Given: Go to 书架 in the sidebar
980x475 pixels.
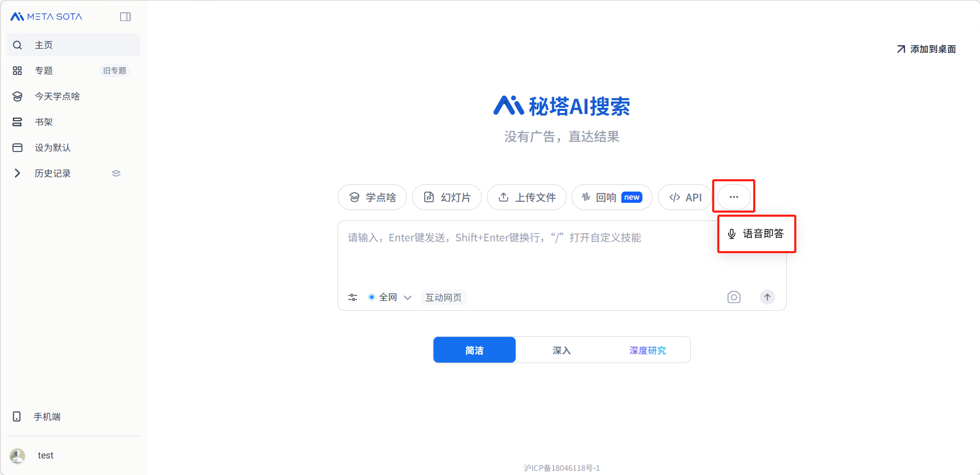Looking at the screenshot, I should tap(44, 122).
